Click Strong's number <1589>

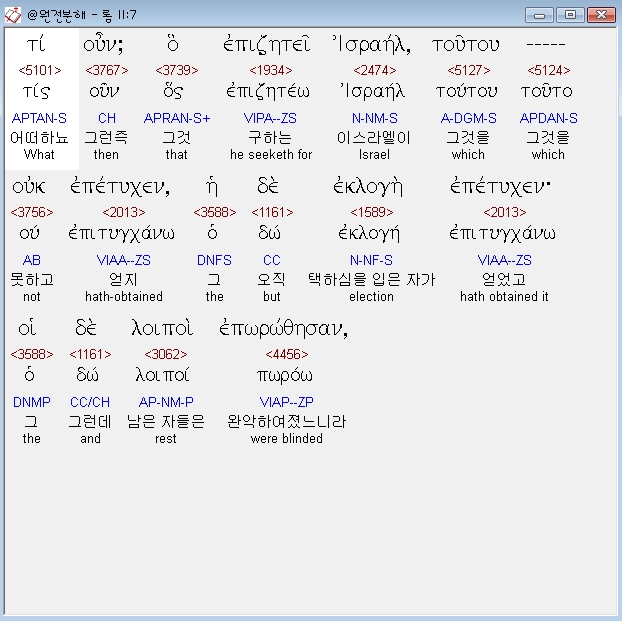point(372,213)
